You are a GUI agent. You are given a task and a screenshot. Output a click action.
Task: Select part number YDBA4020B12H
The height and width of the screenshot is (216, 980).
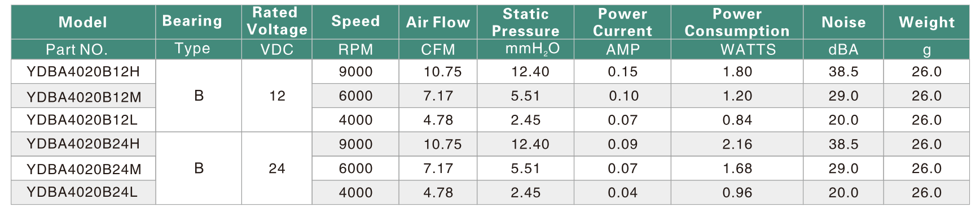[84, 72]
